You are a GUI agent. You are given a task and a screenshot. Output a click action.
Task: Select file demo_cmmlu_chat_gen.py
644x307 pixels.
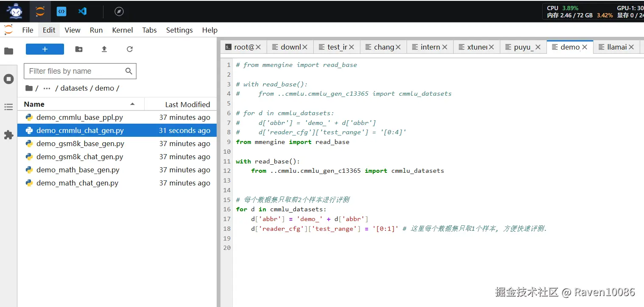pyautogui.click(x=117, y=130)
